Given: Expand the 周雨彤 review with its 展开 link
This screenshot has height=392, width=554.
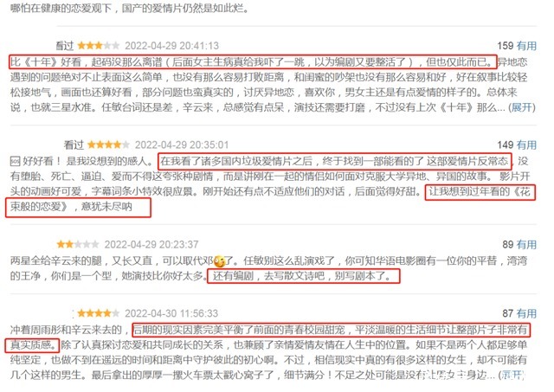Looking at the screenshot, I should 512,375.
